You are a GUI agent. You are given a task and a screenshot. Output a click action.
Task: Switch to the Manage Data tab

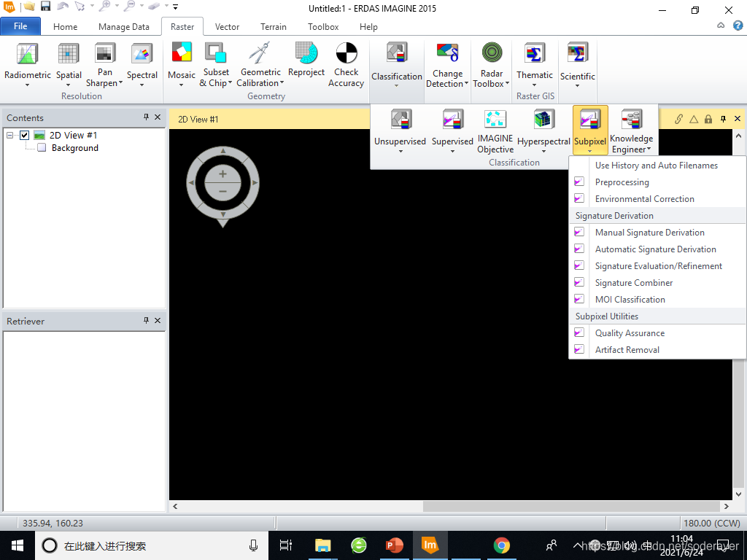(x=124, y=27)
